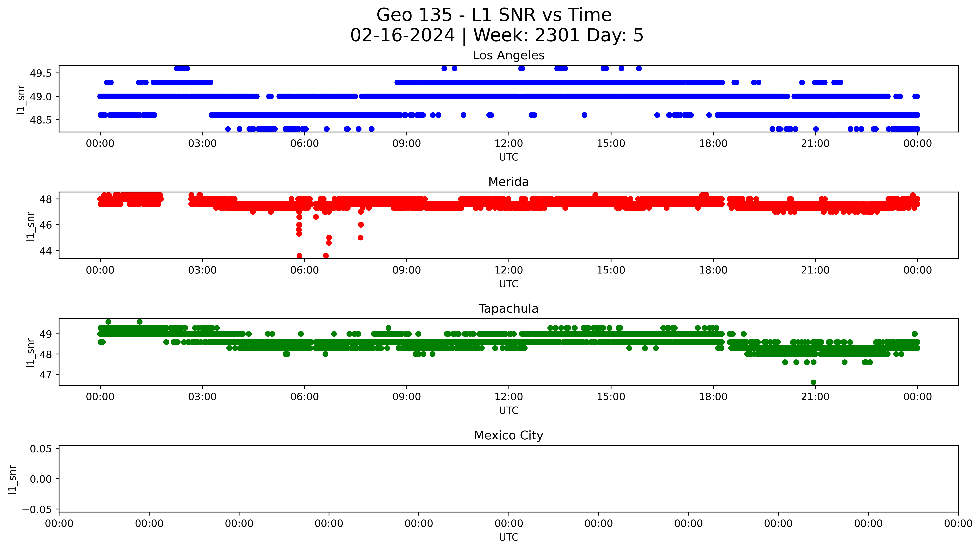Click the 18:00 tick label under Tapachula
This screenshot has width=980, height=550.
713,397
